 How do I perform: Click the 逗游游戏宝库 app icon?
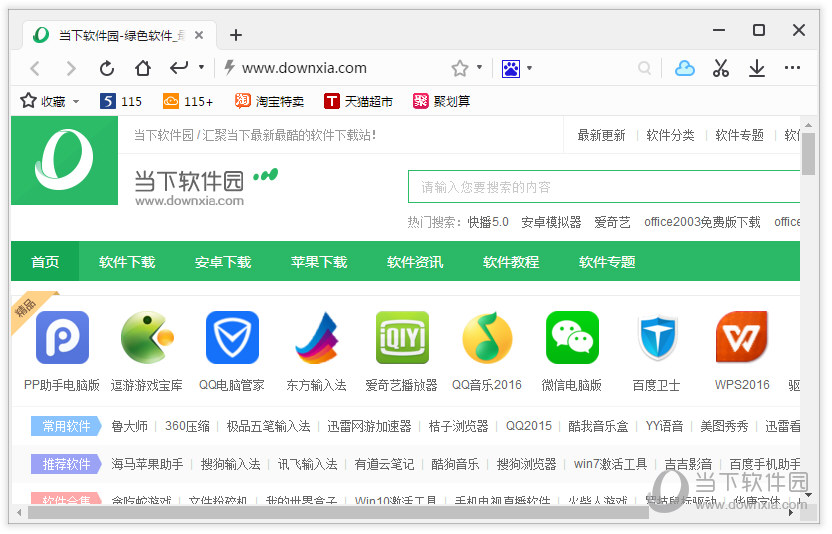click(x=147, y=337)
